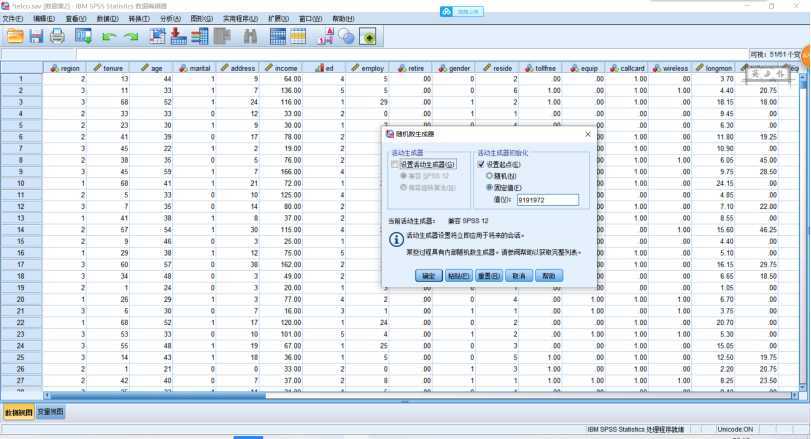
Task: Open the Recall recently used dialogs icon
Action: [x=84, y=36]
